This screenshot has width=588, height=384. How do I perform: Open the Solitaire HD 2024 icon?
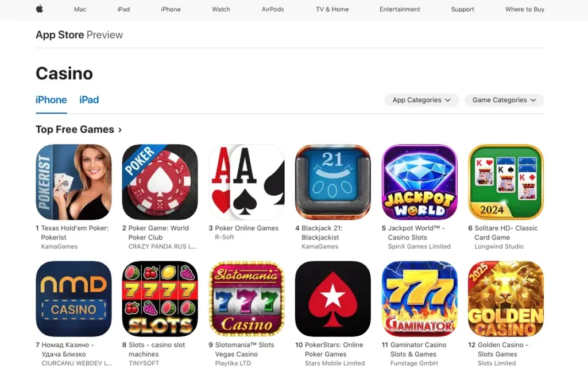tap(506, 182)
